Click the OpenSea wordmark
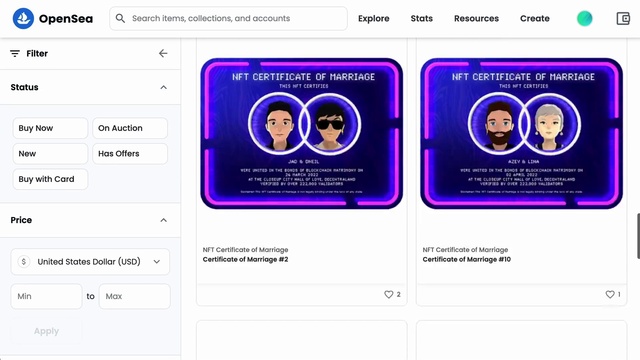The width and height of the screenshot is (640, 360). 66,19
